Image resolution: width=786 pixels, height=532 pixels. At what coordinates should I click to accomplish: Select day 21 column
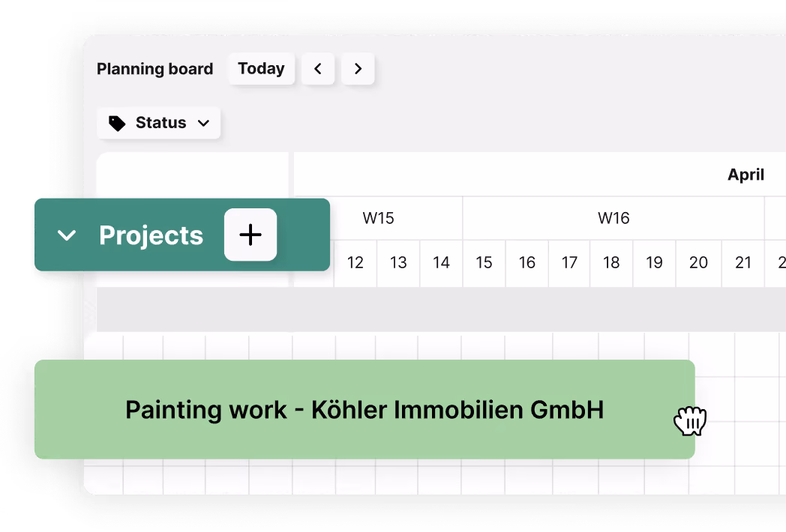(743, 263)
